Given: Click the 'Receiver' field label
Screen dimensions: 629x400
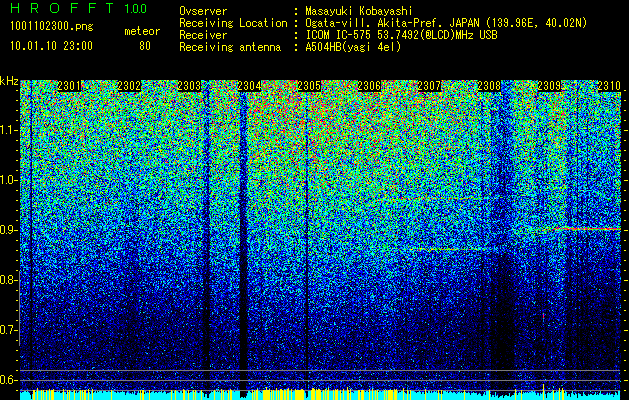Looking at the screenshot, I should (x=203, y=35).
